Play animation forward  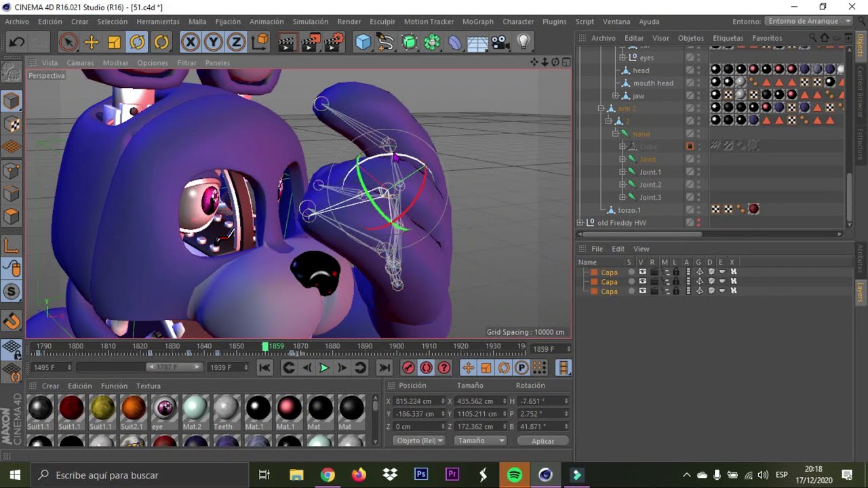pyautogui.click(x=324, y=368)
